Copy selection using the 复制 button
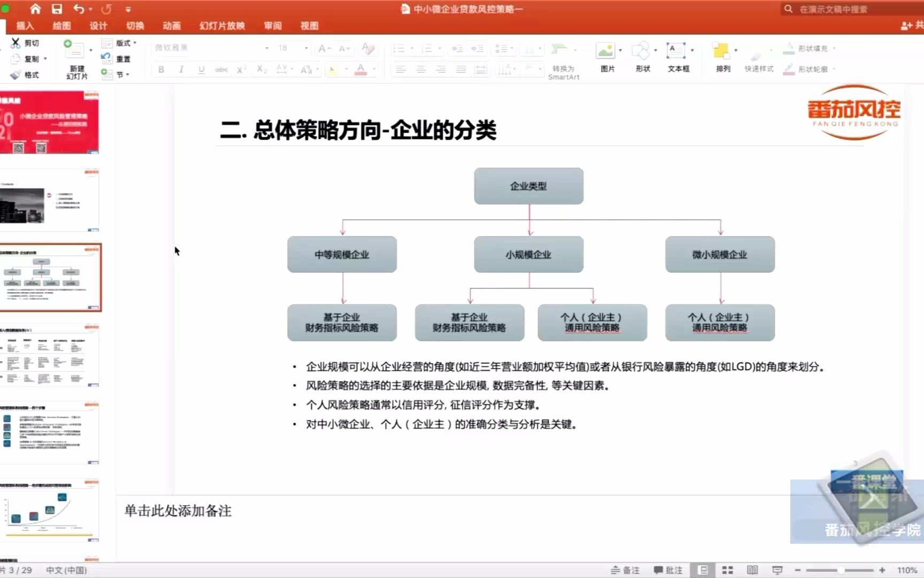924x578 pixels. pyautogui.click(x=25, y=59)
